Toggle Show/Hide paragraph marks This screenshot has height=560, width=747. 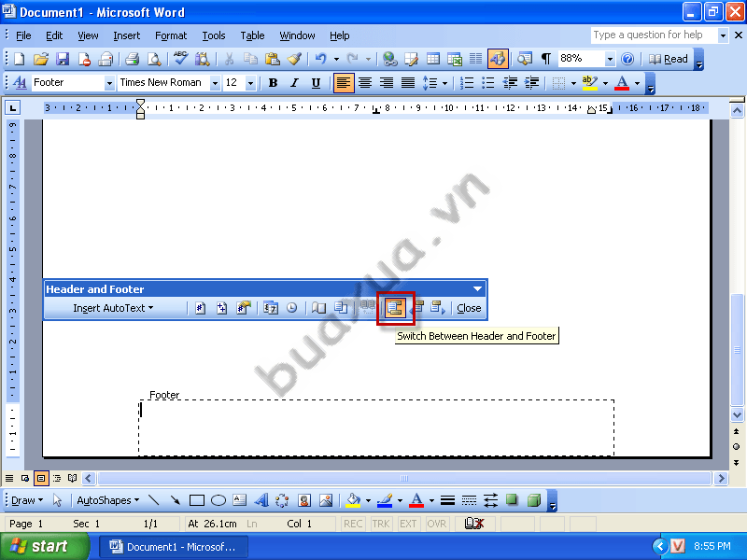(546, 59)
